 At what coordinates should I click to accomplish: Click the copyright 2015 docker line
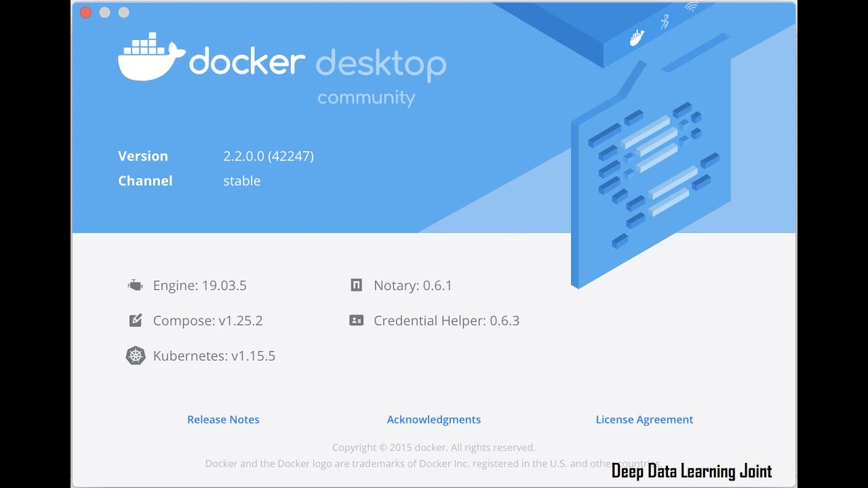pos(434,447)
